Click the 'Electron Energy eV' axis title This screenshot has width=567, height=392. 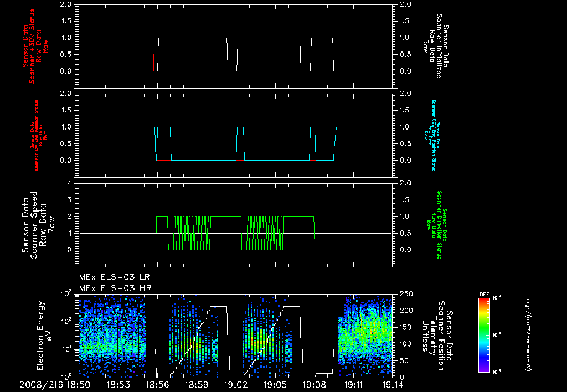pyautogui.click(x=44, y=335)
